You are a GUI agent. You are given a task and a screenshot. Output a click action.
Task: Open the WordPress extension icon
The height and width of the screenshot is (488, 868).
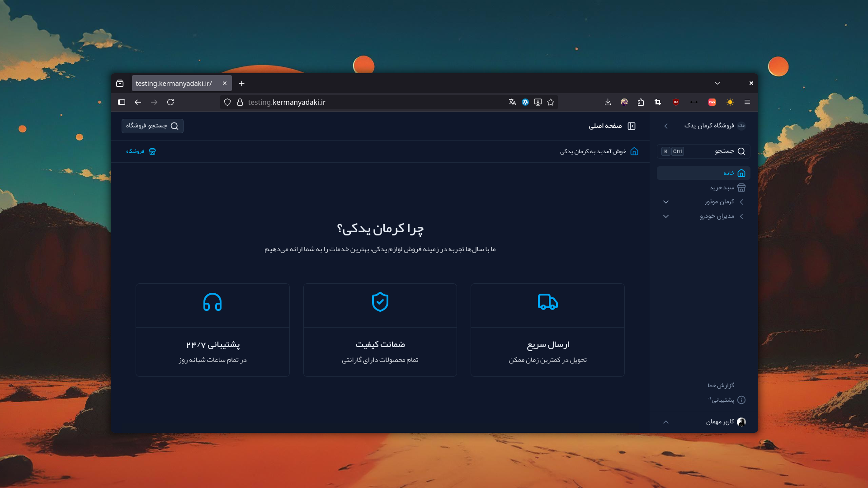[525, 103]
